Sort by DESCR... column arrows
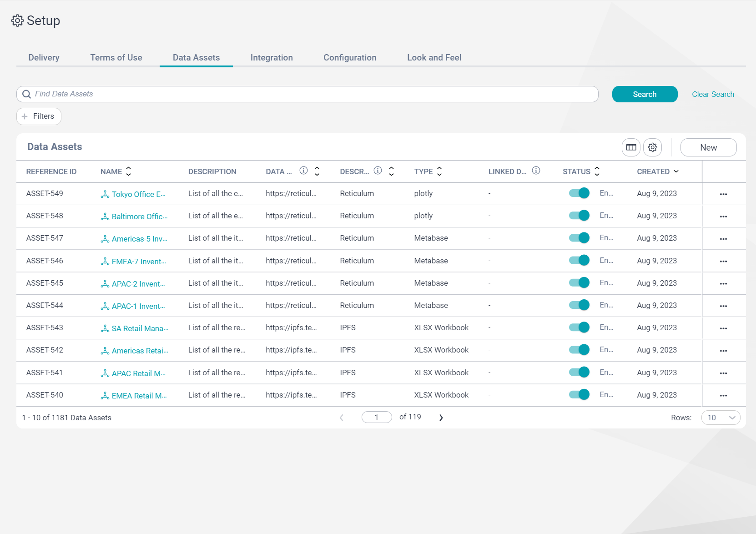Screen dimensions: 756x534 pos(391,171)
